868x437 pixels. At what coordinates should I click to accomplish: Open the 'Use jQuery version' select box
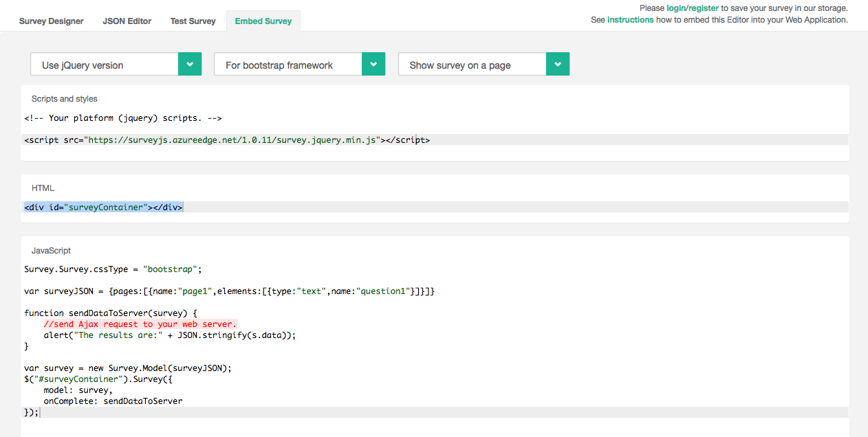coord(116,65)
